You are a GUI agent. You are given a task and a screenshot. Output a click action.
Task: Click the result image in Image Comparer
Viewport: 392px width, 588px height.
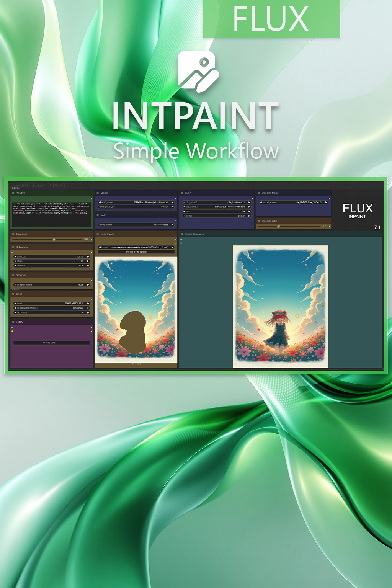(x=281, y=307)
